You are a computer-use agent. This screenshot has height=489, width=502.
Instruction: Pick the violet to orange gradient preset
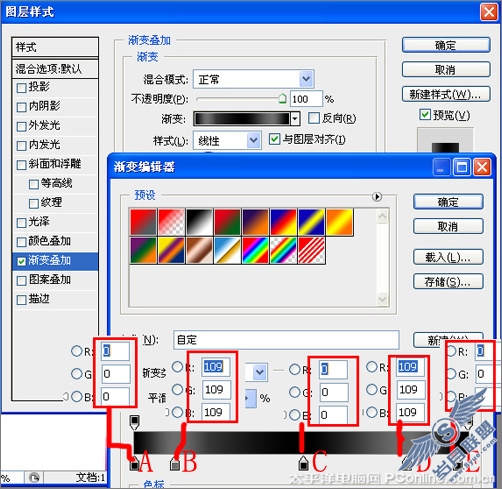pos(255,222)
